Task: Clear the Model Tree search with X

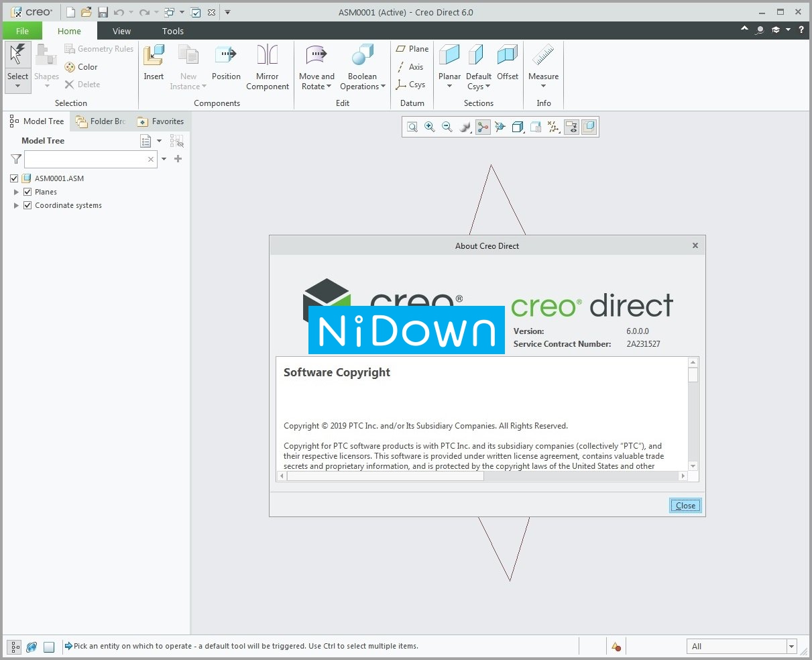Action: (151, 159)
